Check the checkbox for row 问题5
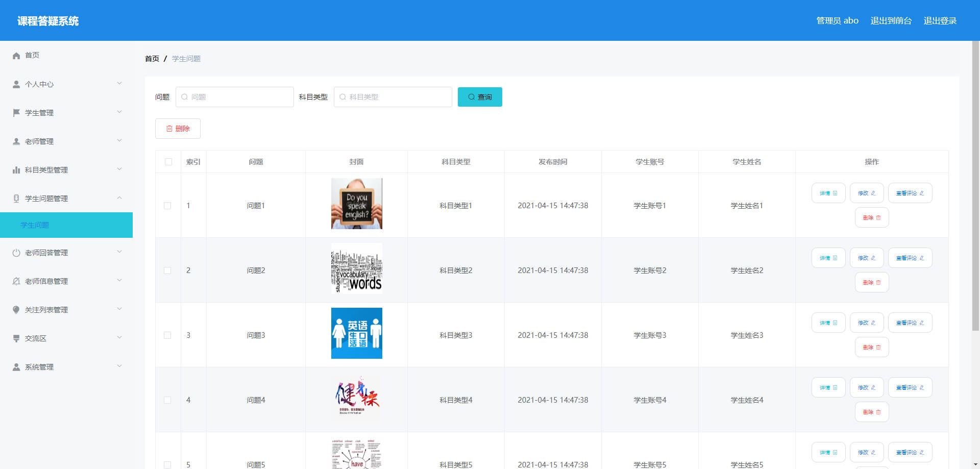Viewport: 980px width, 469px height. pos(167,465)
